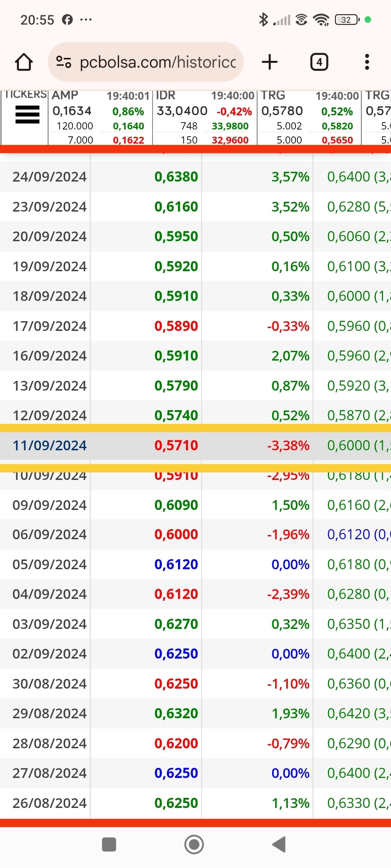Viewport: 391px width, 868px height.
Task: Tap the Android recent apps square
Action: [x=109, y=845]
